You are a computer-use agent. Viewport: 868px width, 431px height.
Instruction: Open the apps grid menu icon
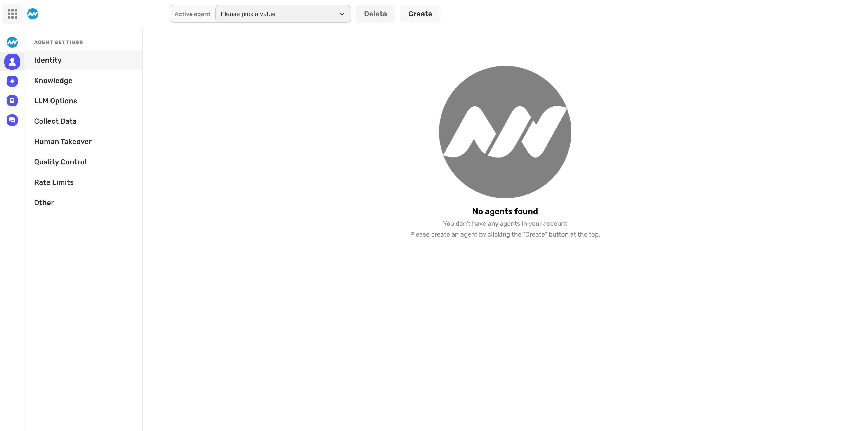[x=12, y=14]
